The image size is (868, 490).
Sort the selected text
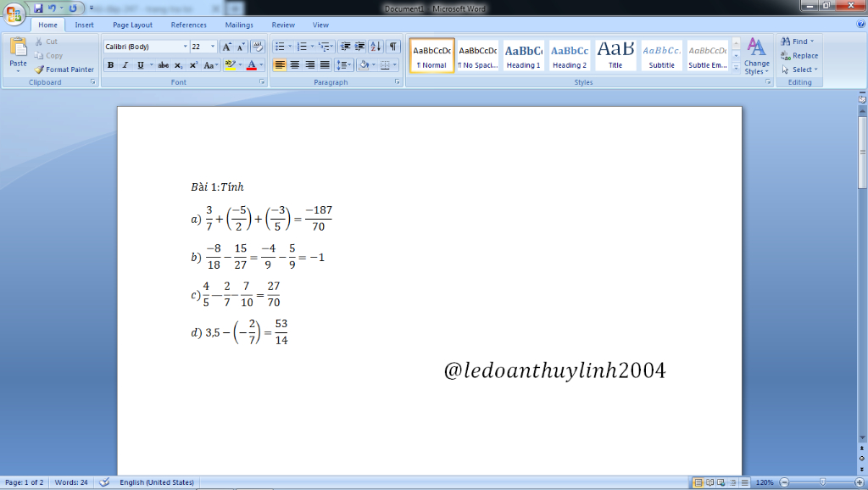pyautogui.click(x=376, y=47)
